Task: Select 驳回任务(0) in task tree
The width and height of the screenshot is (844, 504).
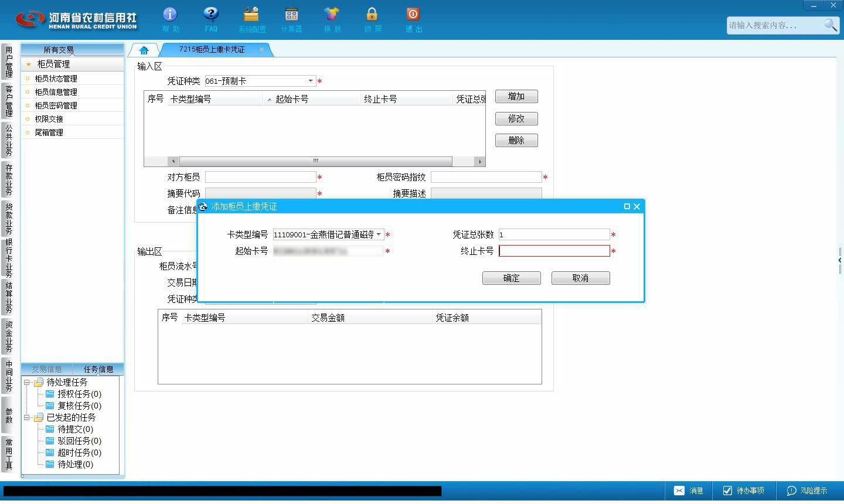Action: pos(79,441)
